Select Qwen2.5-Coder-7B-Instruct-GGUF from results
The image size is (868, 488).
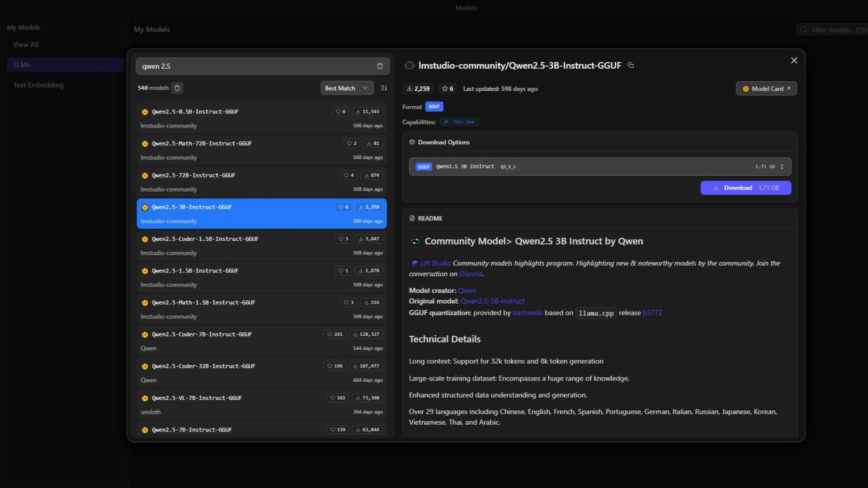click(261, 341)
